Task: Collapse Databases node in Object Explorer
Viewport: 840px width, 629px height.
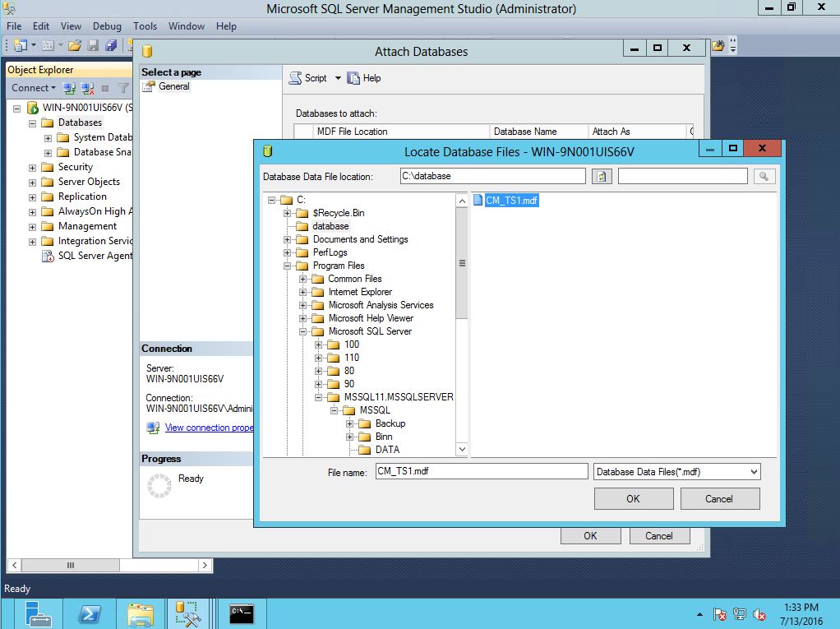Action: tap(32, 123)
